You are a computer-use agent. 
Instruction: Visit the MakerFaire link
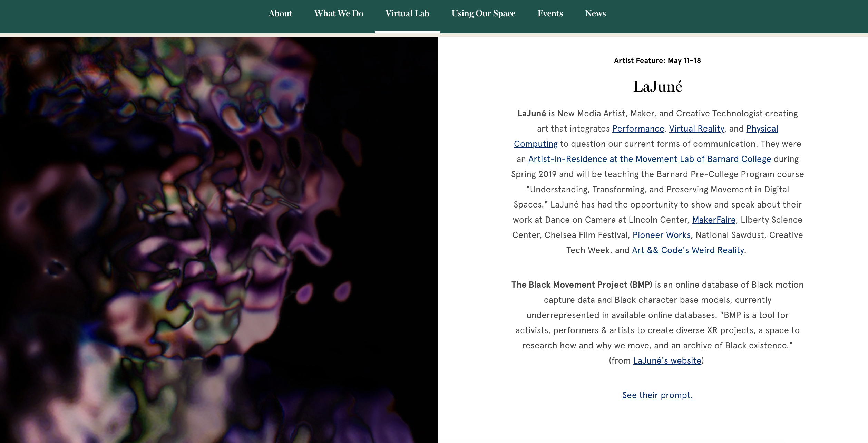click(714, 220)
